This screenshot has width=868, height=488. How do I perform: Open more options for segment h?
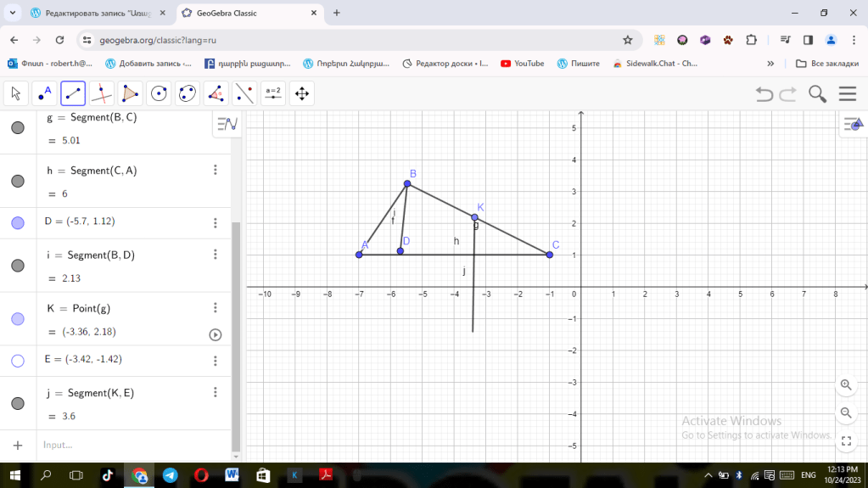216,171
